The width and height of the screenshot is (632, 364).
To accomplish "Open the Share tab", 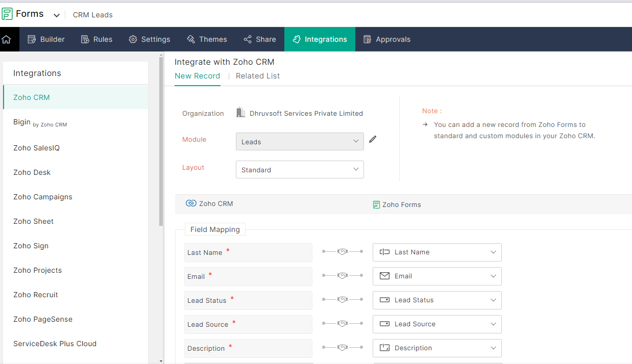I will [260, 39].
